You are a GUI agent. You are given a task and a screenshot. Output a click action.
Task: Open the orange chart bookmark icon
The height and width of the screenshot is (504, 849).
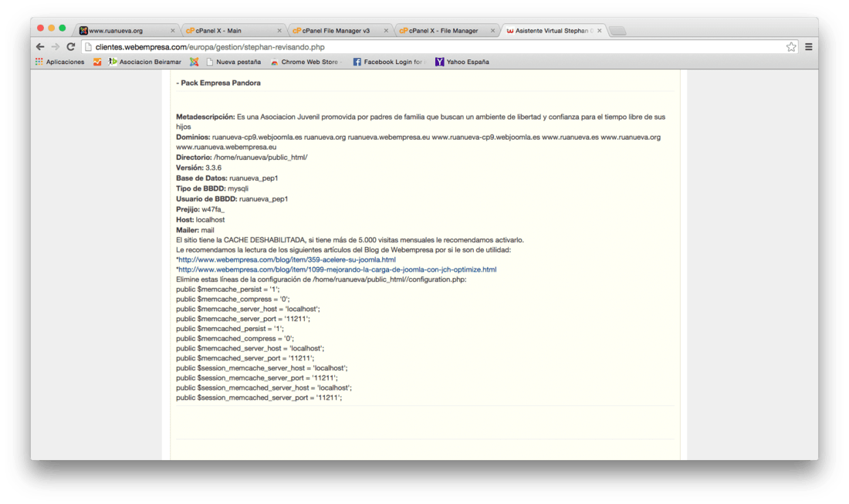tap(97, 62)
